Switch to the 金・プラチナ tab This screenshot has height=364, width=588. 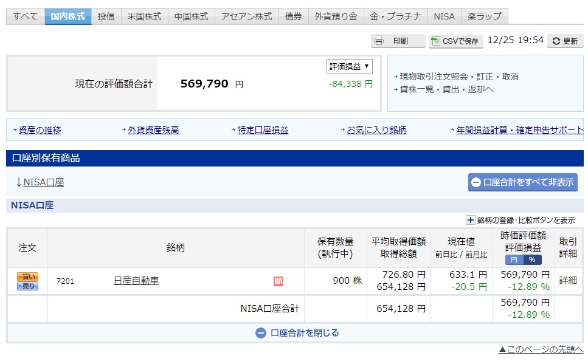pyautogui.click(x=396, y=16)
